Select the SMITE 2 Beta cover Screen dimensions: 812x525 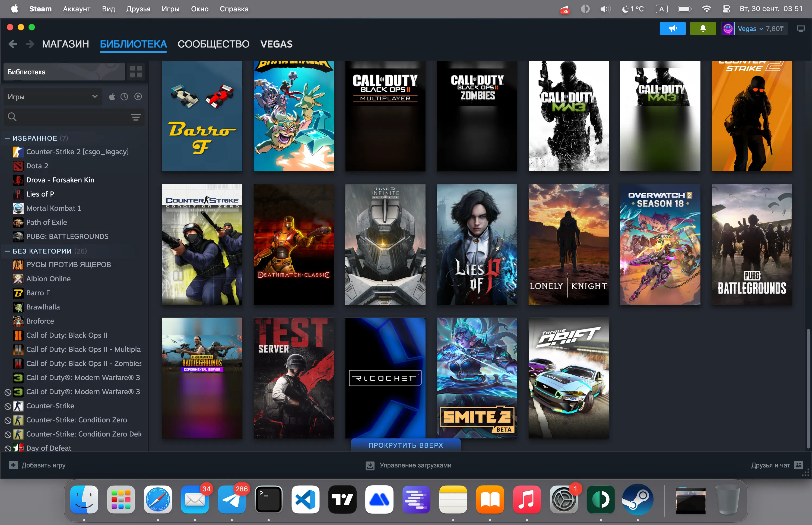tap(477, 378)
